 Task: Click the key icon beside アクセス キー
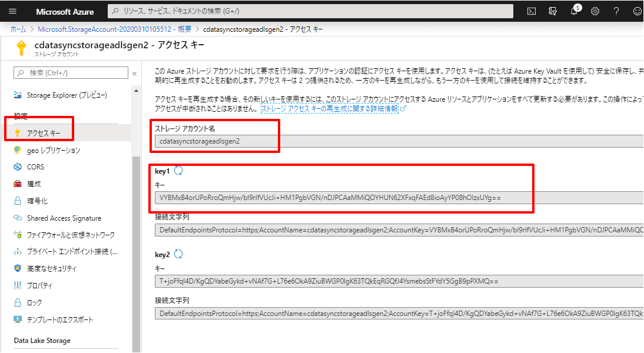pyautogui.click(x=17, y=133)
